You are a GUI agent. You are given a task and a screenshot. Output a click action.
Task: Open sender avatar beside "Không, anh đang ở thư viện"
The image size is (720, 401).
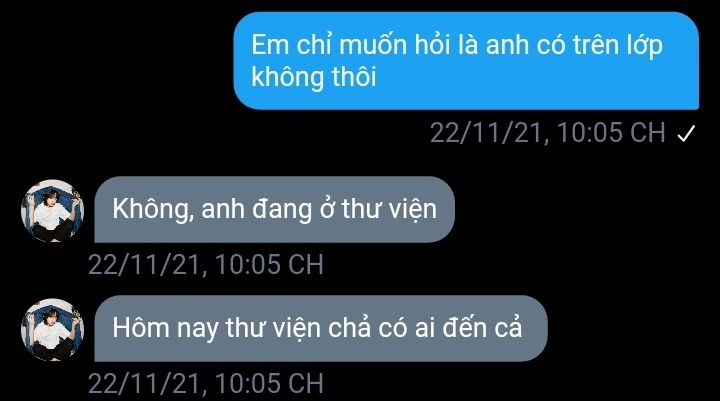(52, 210)
